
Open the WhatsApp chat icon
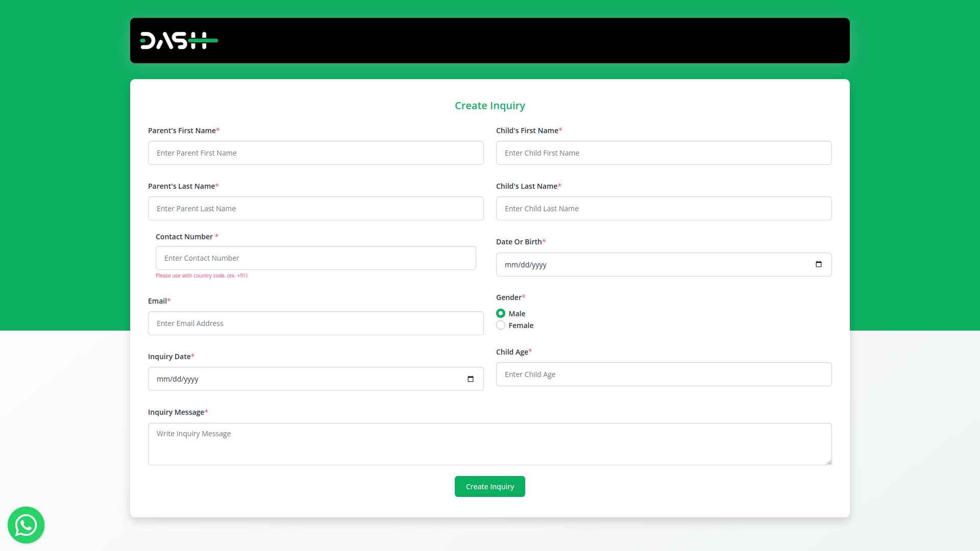click(26, 525)
